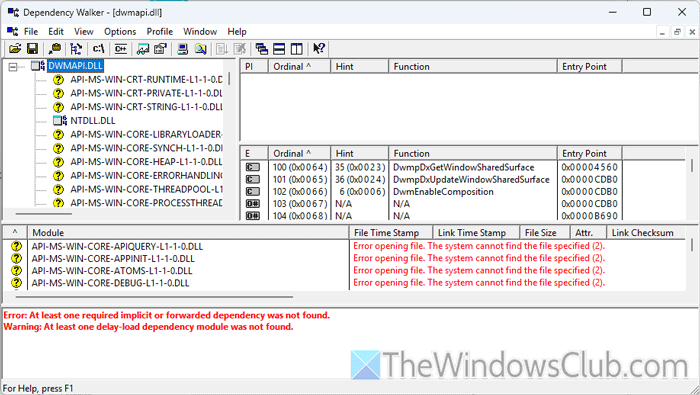The height and width of the screenshot is (395, 700).
Task: Toggle Undecorate C++ Functions icon
Action: (121, 49)
